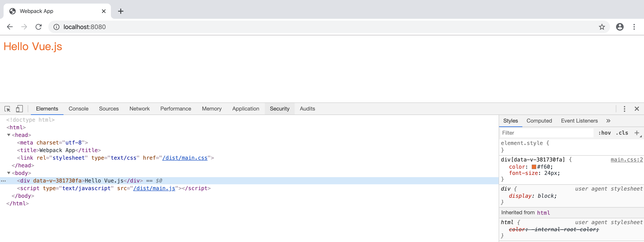View site information icon in address bar
644x242 pixels.
tap(57, 27)
